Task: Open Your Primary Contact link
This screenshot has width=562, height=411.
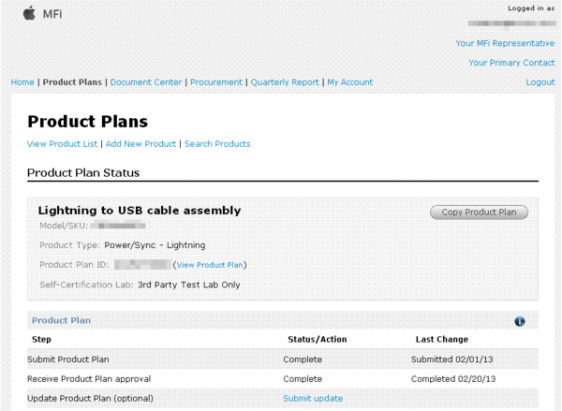Action: [511, 63]
